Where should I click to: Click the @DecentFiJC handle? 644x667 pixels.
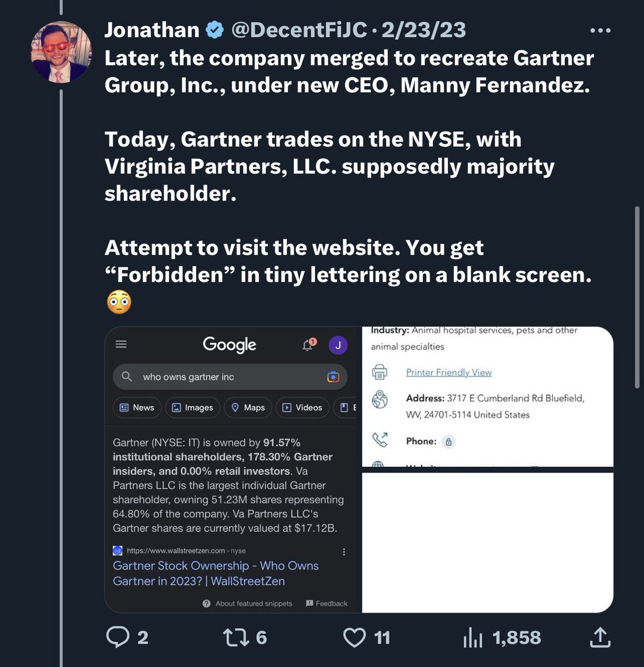[x=299, y=30]
